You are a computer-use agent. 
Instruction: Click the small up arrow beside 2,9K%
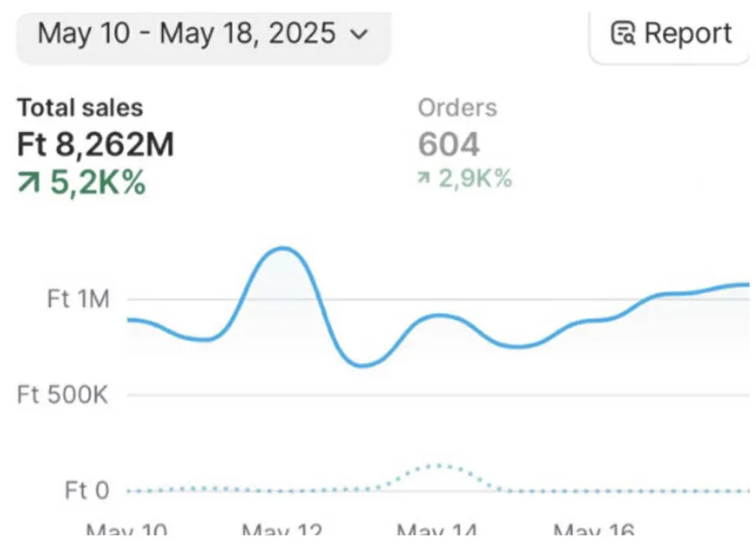pos(425,179)
